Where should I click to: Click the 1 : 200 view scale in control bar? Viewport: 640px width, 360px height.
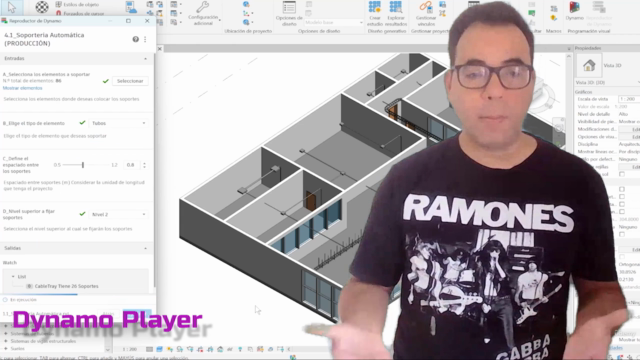pos(130,349)
